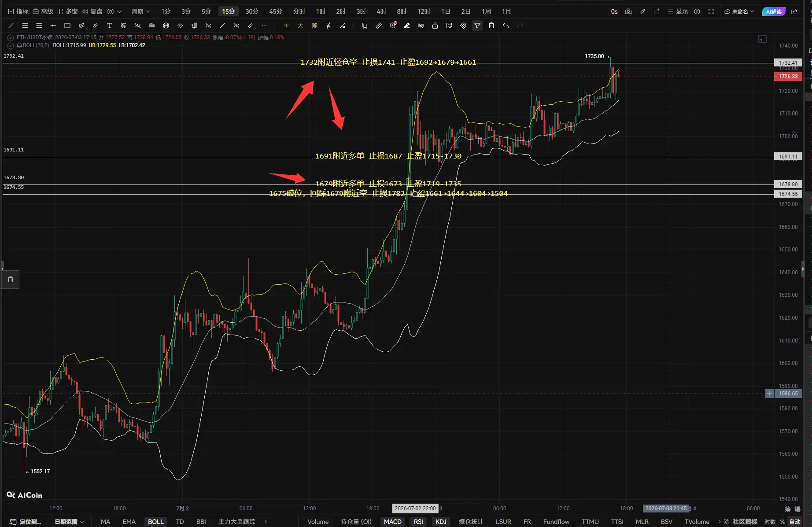Select the 1周 timeframe

(486, 11)
